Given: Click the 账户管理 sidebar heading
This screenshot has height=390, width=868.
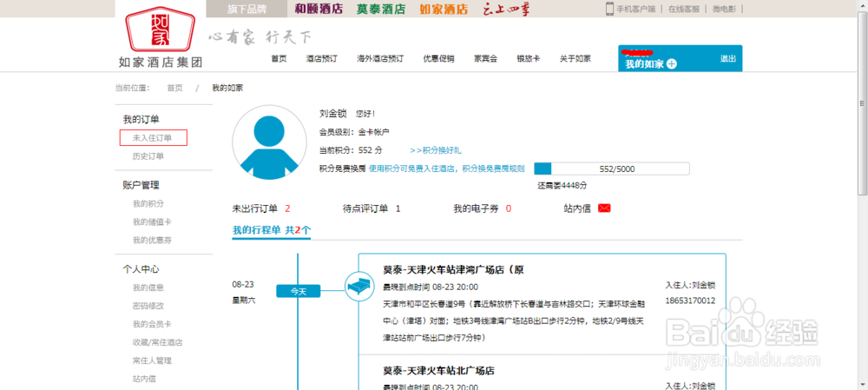Looking at the screenshot, I should (x=141, y=185).
